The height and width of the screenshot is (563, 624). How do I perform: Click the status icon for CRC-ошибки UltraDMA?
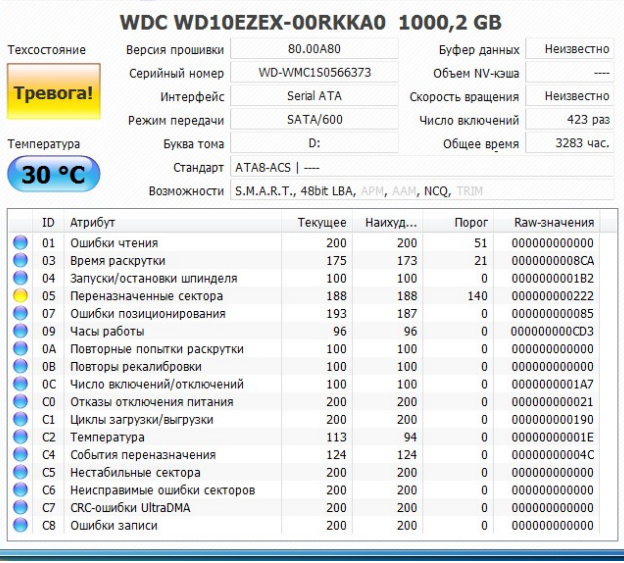coord(20,507)
